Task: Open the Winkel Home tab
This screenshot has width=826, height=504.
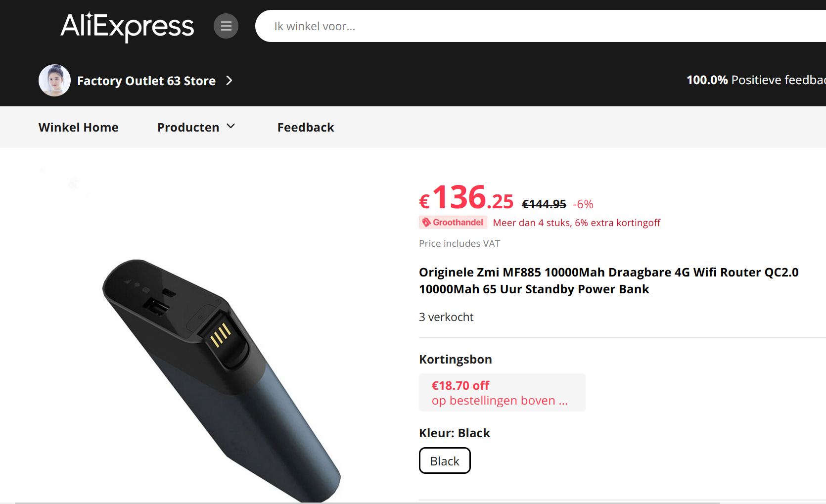Action: click(79, 127)
